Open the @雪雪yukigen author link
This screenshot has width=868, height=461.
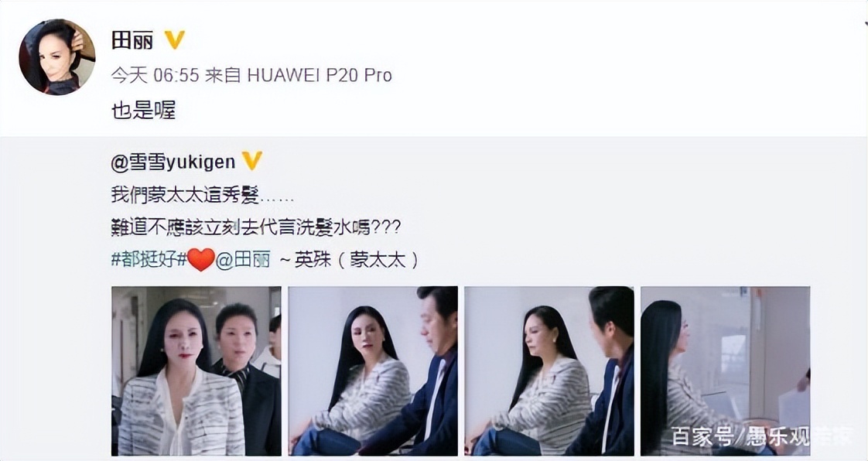click(173, 162)
